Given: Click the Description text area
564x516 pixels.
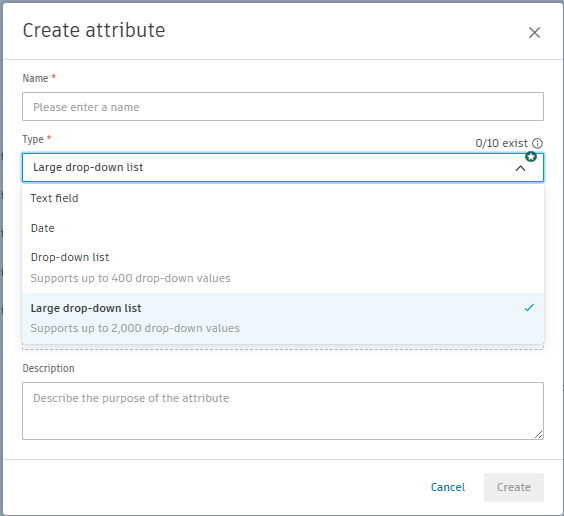Looking at the screenshot, I should click(283, 411).
